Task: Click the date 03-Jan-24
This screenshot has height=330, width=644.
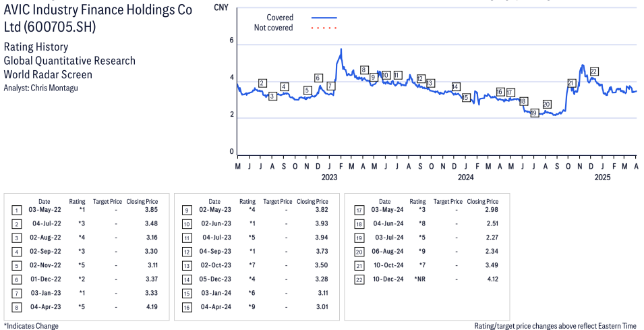Action: click(216, 293)
